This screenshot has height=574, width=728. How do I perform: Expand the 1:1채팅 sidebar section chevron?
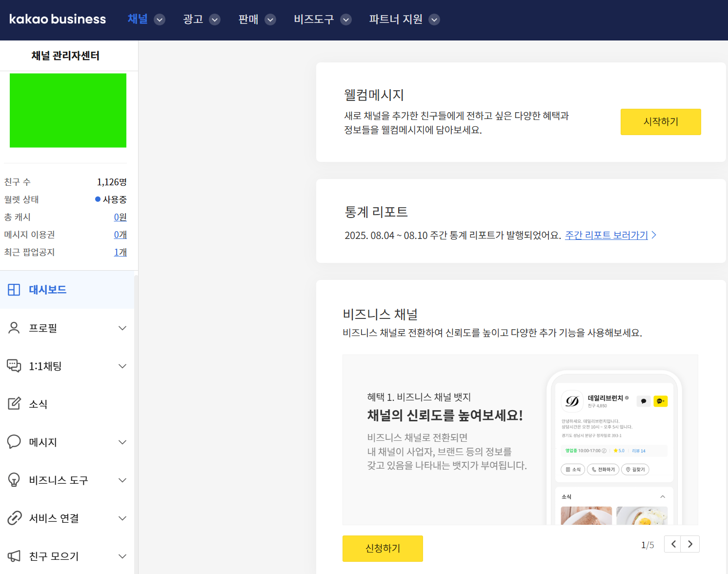122,366
